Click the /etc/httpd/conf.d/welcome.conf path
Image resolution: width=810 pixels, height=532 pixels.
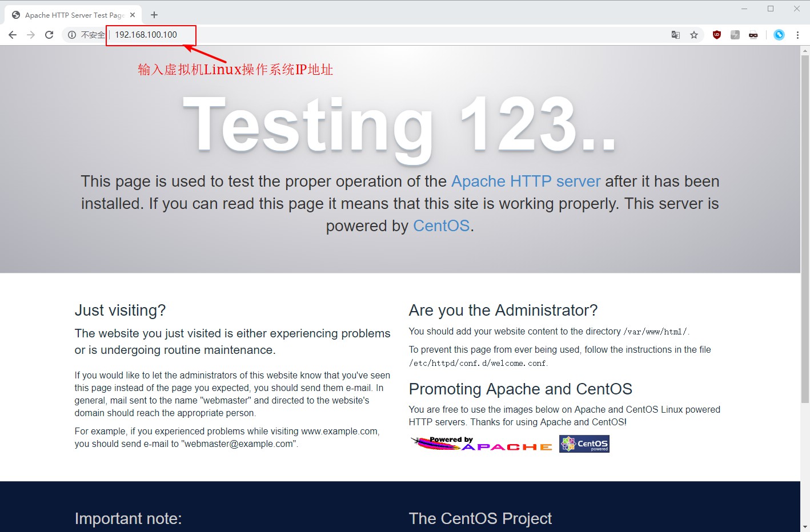click(x=478, y=363)
